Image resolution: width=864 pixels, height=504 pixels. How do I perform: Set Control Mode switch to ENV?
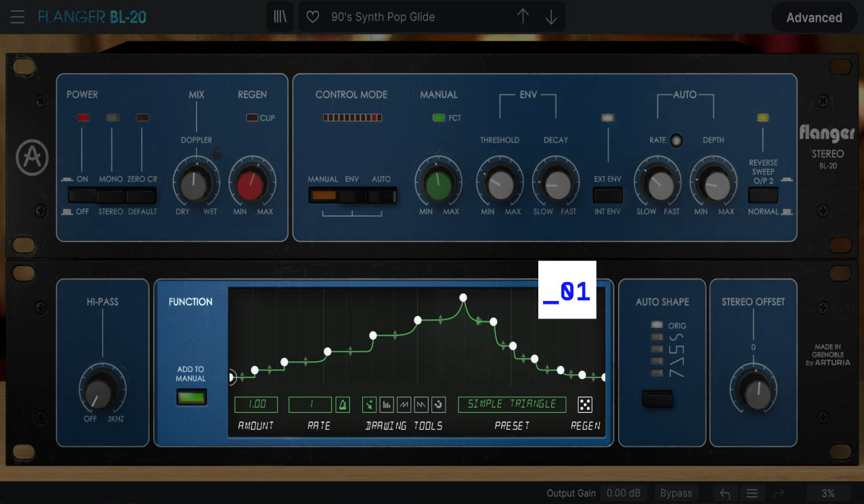coord(353,196)
